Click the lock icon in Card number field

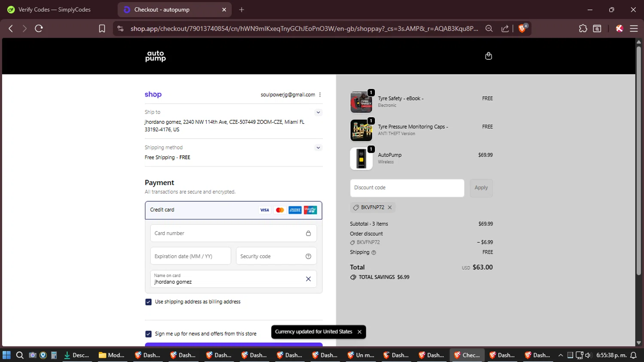point(308,233)
